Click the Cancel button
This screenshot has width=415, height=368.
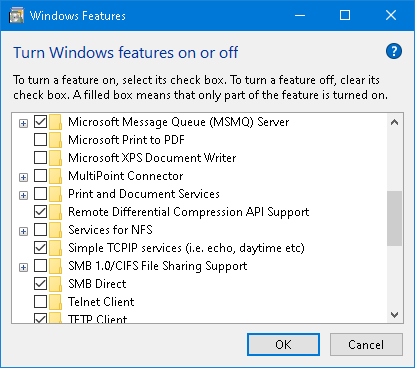366,345
